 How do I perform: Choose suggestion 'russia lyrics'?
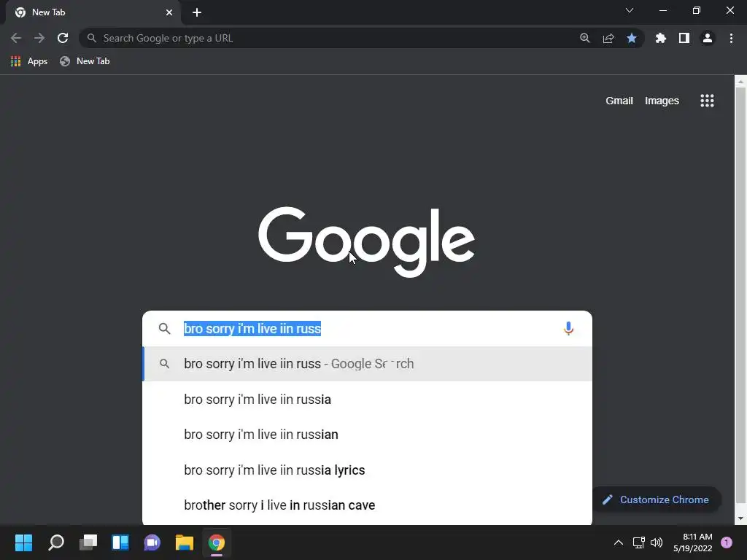pyautogui.click(x=368, y=470)
